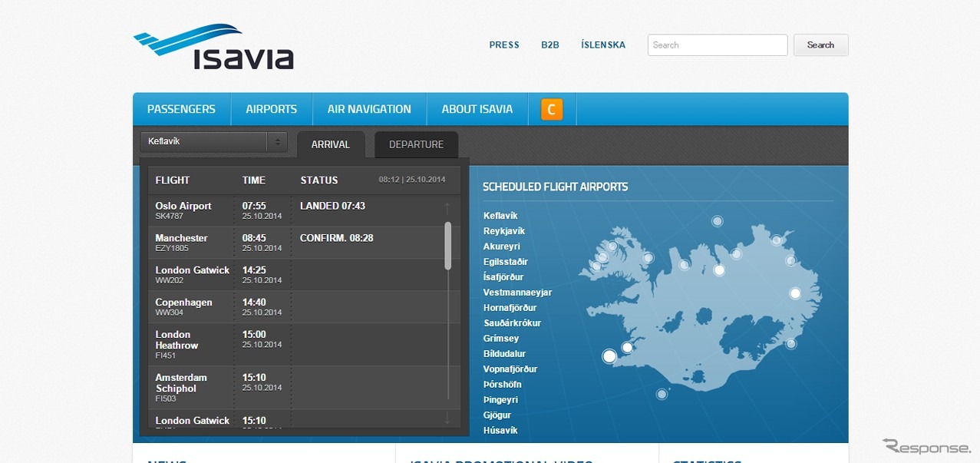
Task: Click the TIME column header
Action: (254, 180)
